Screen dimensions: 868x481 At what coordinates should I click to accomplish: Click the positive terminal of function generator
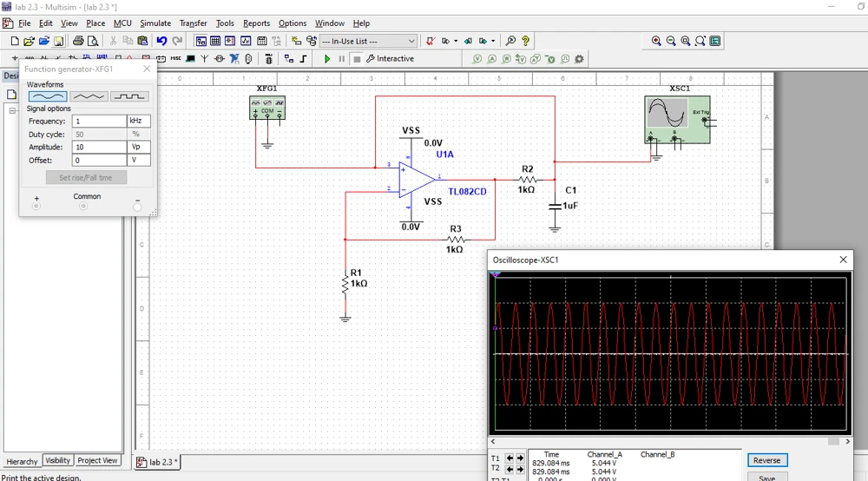(x=36, y=207)
